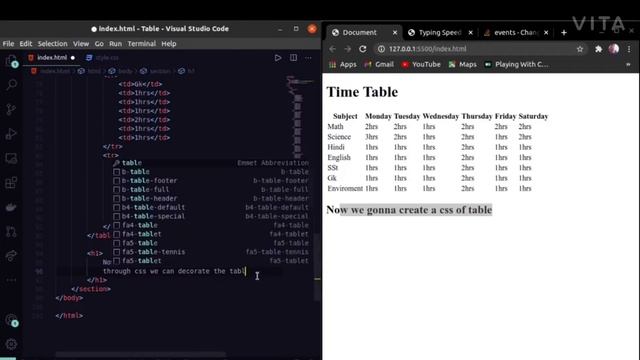
Task: Open the YouTube bookmark
Action: (x=421, y=64)
